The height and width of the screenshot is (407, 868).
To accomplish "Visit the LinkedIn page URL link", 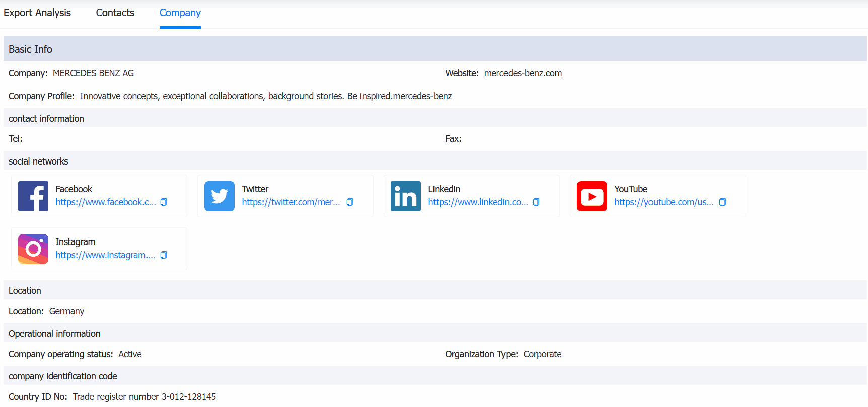I will pyautogui.click(x=478, y=202).
